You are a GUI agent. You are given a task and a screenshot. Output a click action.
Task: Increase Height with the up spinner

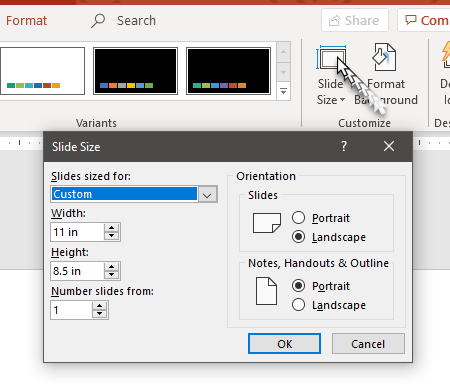tap(111, 267)
